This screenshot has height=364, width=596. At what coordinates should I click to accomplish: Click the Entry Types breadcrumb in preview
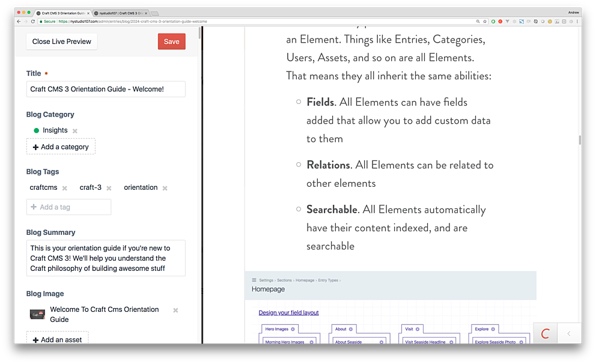click(x=328, y=281)
